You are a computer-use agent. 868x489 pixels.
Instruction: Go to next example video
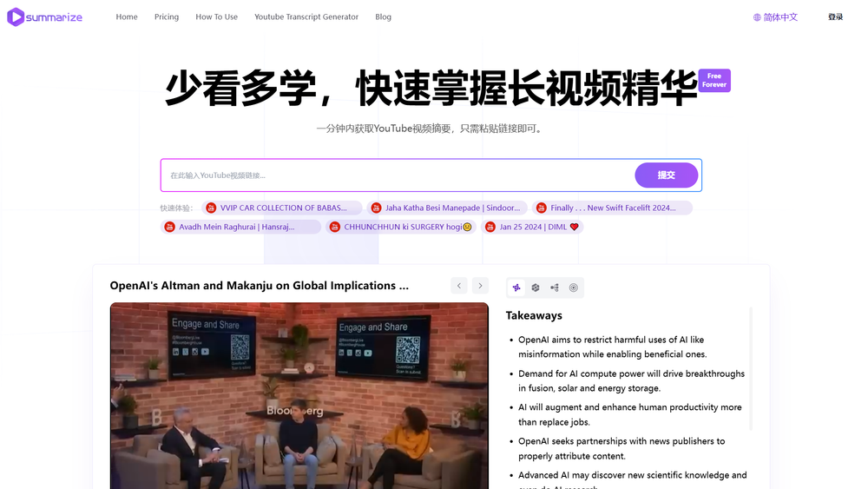pos(481,286)
